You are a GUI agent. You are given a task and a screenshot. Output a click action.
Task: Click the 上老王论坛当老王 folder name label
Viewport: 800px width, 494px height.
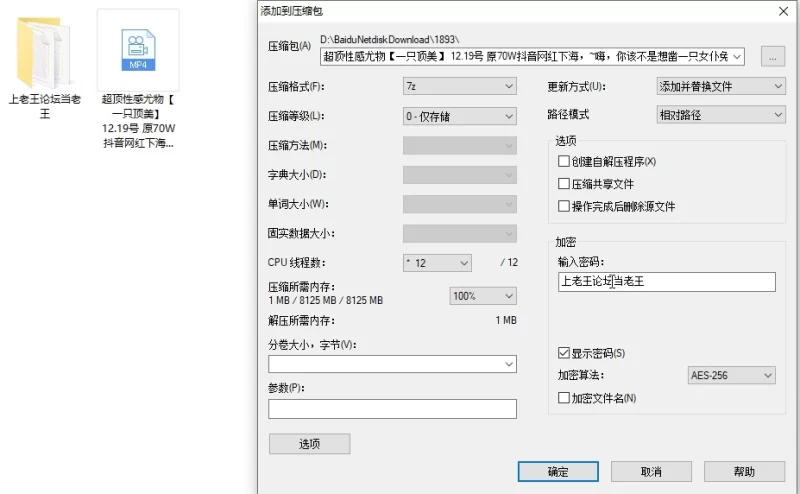(44, 106)
